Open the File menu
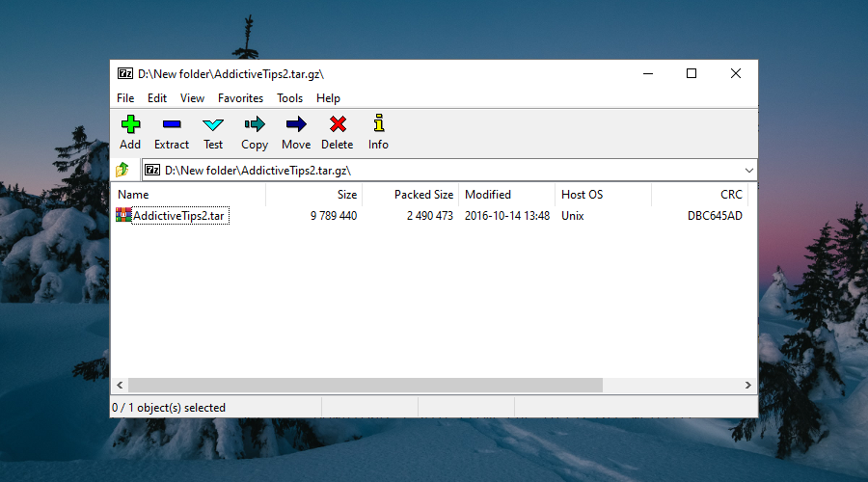This screenshot has width=868, height=482. pos(125,98)
